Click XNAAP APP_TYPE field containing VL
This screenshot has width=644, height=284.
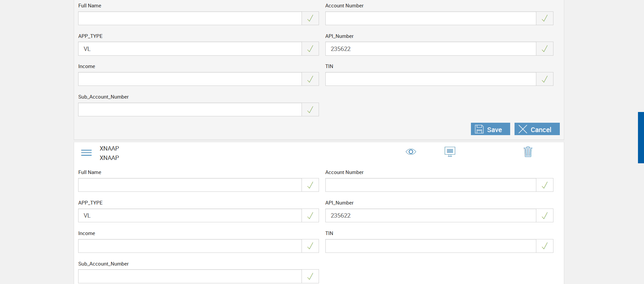(190, 216)
